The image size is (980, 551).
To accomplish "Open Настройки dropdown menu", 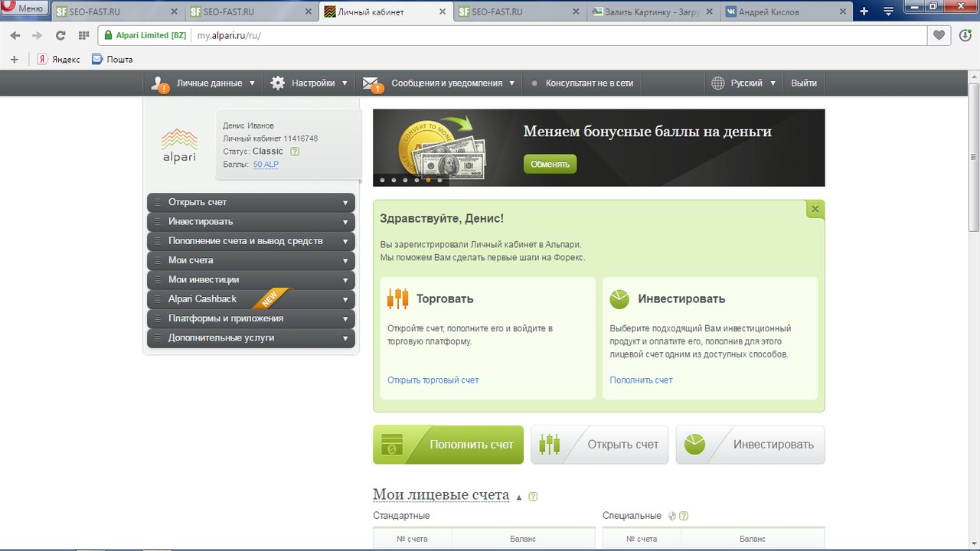I will pyautogui.click(x=319, y=83).
